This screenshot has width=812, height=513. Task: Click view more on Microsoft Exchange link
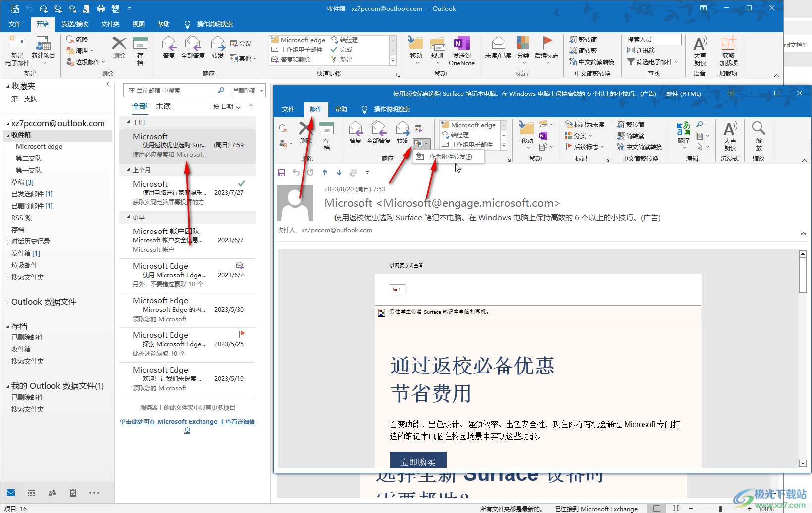(x=187, y=426)
